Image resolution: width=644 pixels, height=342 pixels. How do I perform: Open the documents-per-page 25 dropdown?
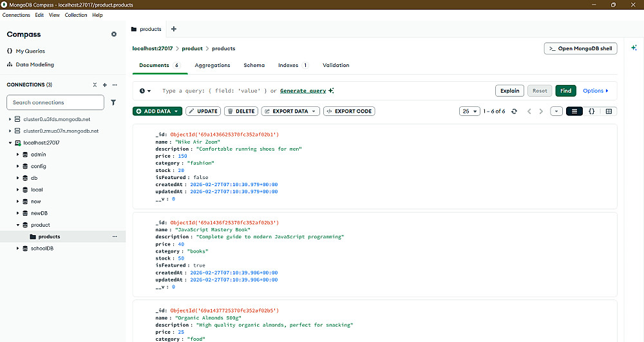(469, 111)
